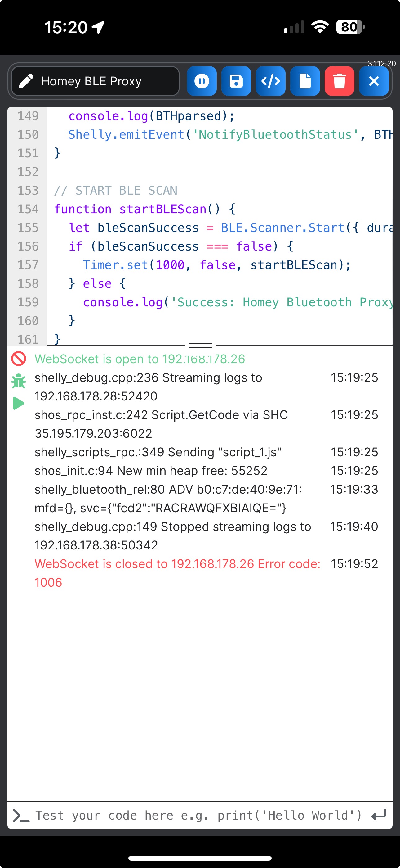
Task: Edit script name pencil icon
Action: tap(26, 81)
